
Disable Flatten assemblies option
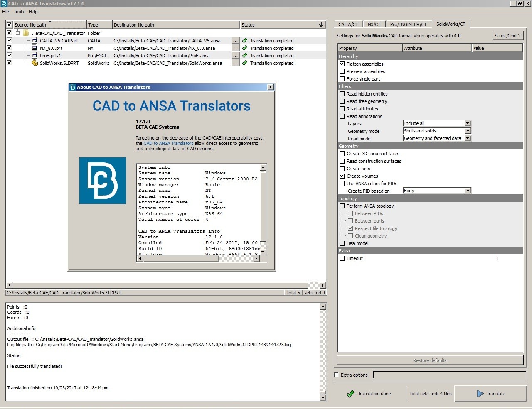[x=342, y=64]
